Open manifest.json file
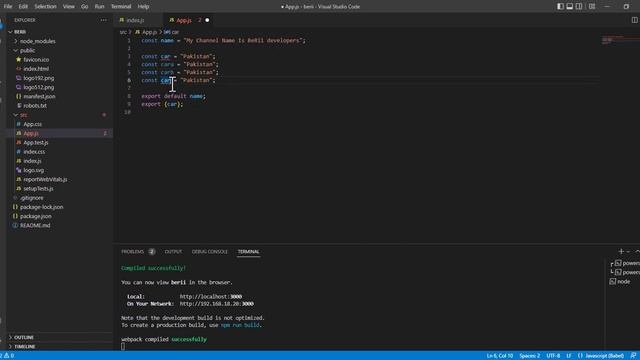This screenshot has height=360, width=640. click(x=39, y=96)
